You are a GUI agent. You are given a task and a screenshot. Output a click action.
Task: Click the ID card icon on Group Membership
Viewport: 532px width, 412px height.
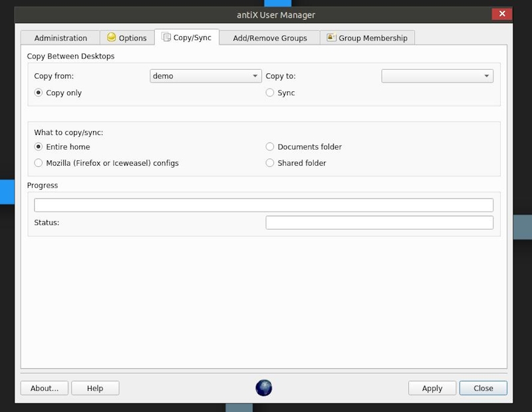click(x=331, y=38)
